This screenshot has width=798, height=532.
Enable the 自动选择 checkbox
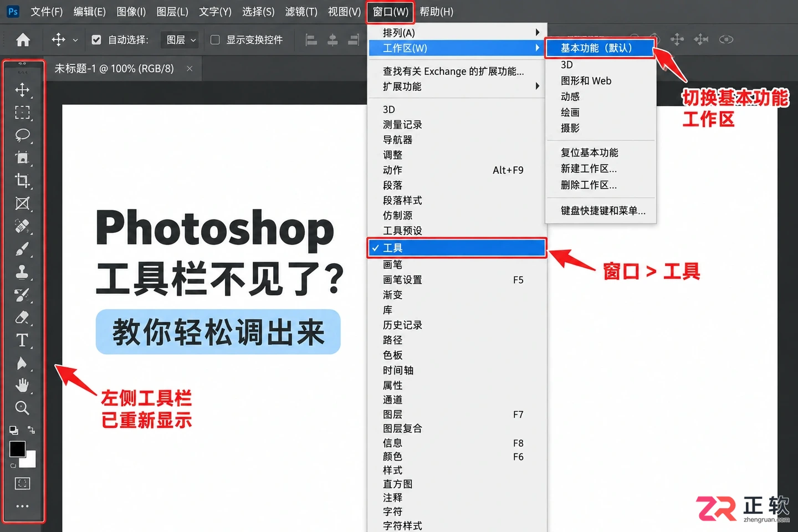coord(96,40)
